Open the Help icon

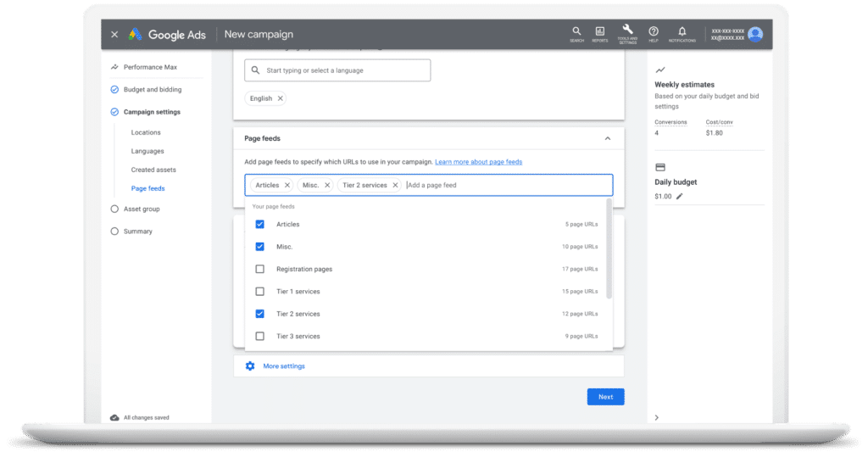coord(654,34)
